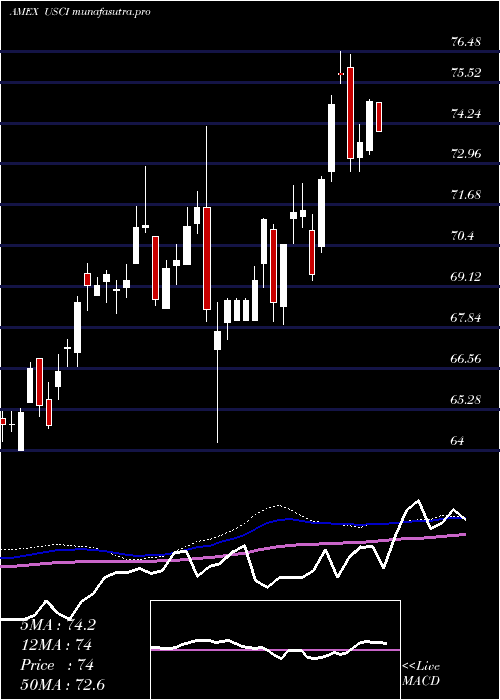The width and height of the screenshot is (500, 700).
Task: Click the 67.84 price axis label
Action: click(466, 318)
